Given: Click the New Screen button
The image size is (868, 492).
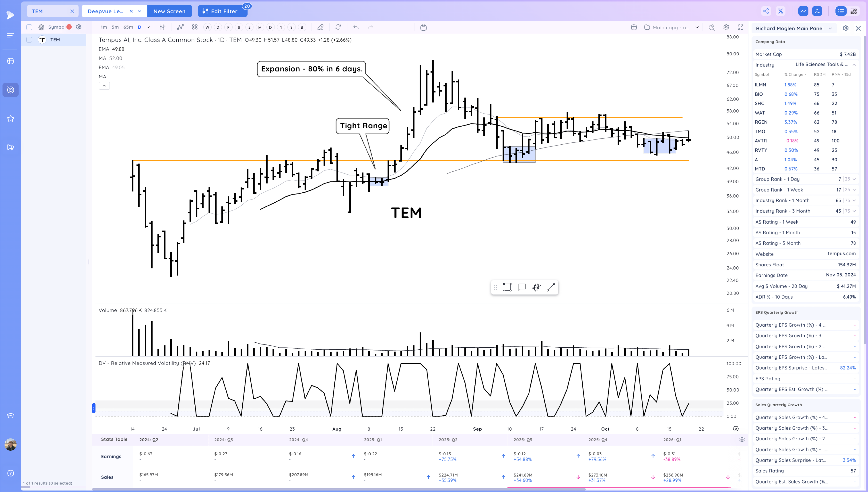Looking at the screenshot, I should 169,11.
